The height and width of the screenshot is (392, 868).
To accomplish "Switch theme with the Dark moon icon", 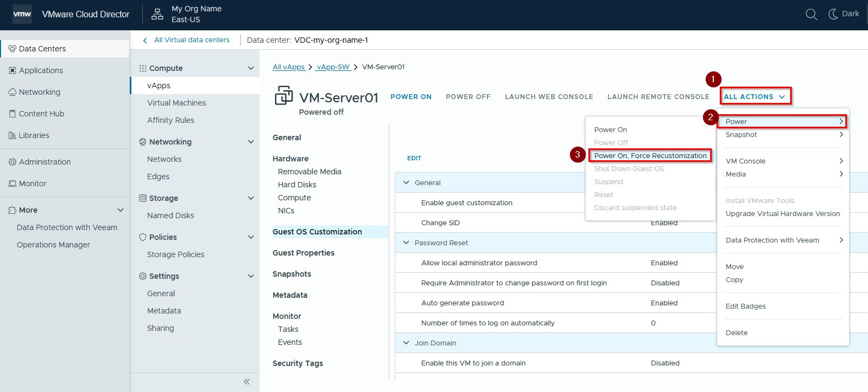I will pyautogui.click(x=833, y=14).
